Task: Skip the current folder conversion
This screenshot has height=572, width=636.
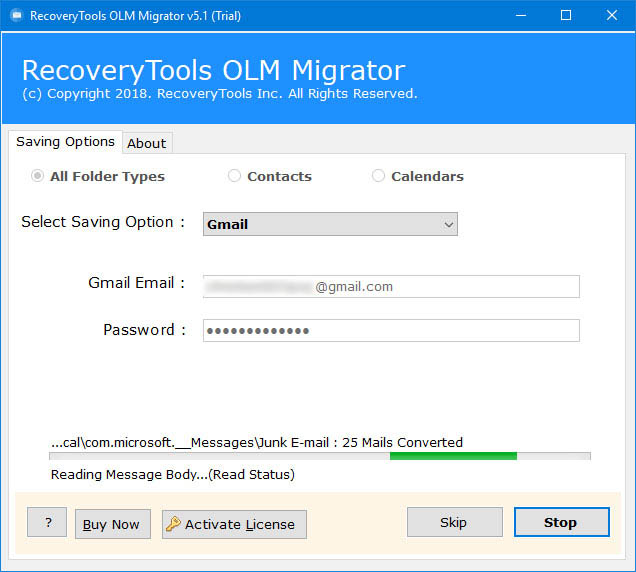Action: [x=455, y=522]
